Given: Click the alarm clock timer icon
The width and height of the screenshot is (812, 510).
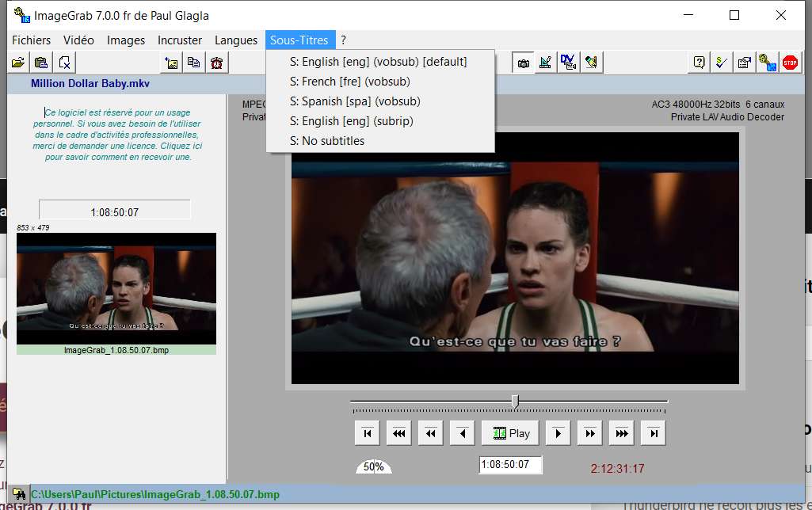Looking at the screenshot, I should (215, 63).
